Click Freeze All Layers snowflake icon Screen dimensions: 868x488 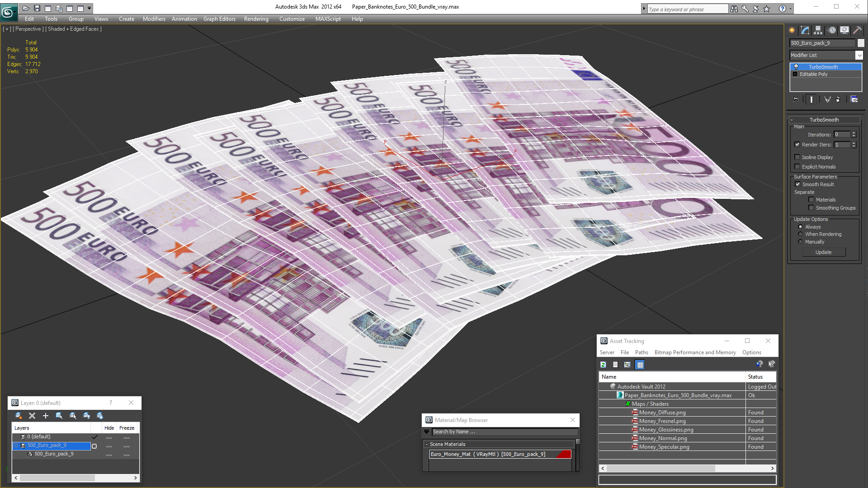[100, 416]
